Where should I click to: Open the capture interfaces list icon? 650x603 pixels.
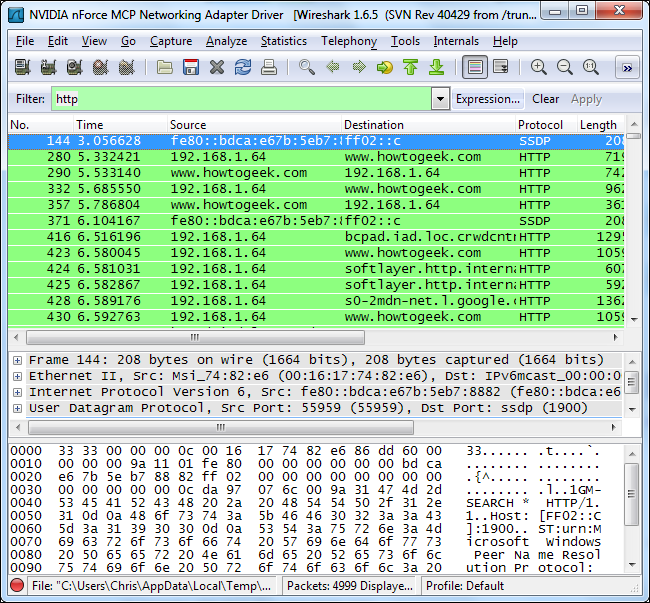click(x=22, y=67)
